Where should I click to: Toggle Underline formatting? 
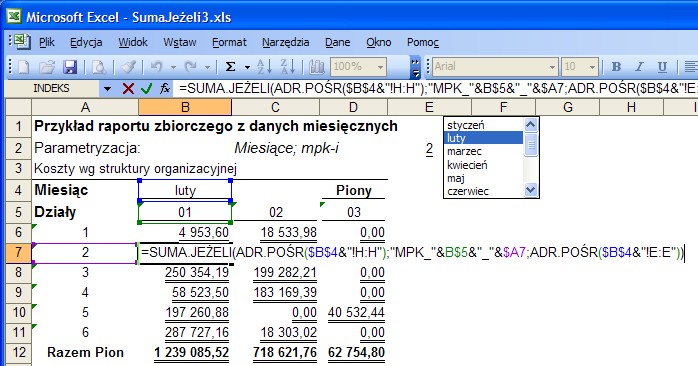(x=662, y=67)
